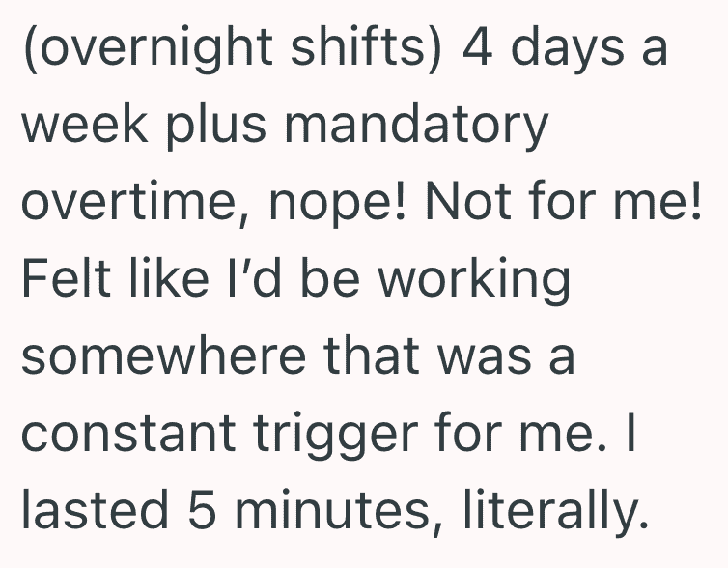Click the word "nope!"

coord(337,204)
